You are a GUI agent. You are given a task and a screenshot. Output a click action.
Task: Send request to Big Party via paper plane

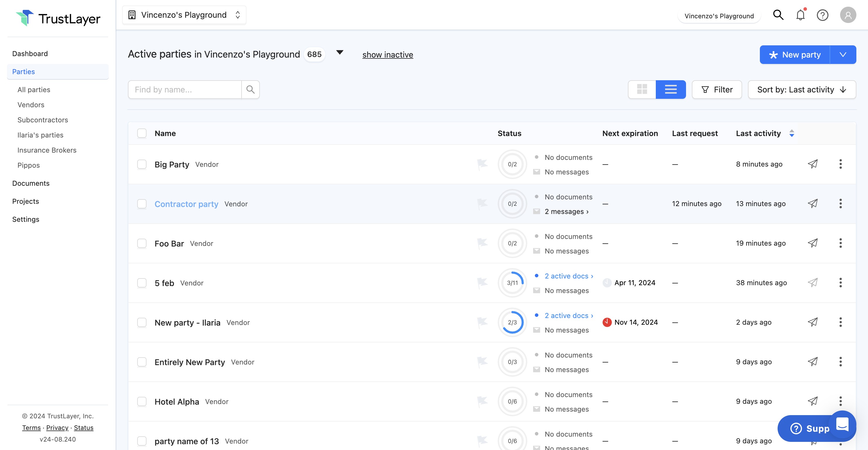(x=812, y=164)
